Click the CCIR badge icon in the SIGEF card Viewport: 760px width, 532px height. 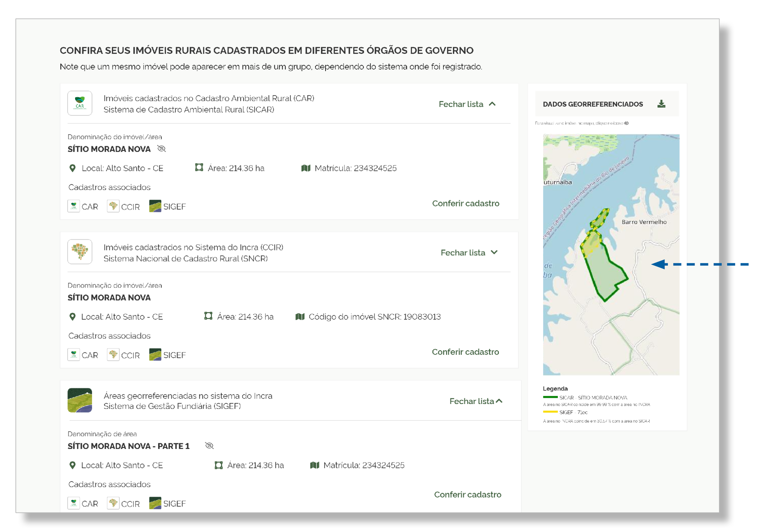pyautogui.click(x=113, y=503)
